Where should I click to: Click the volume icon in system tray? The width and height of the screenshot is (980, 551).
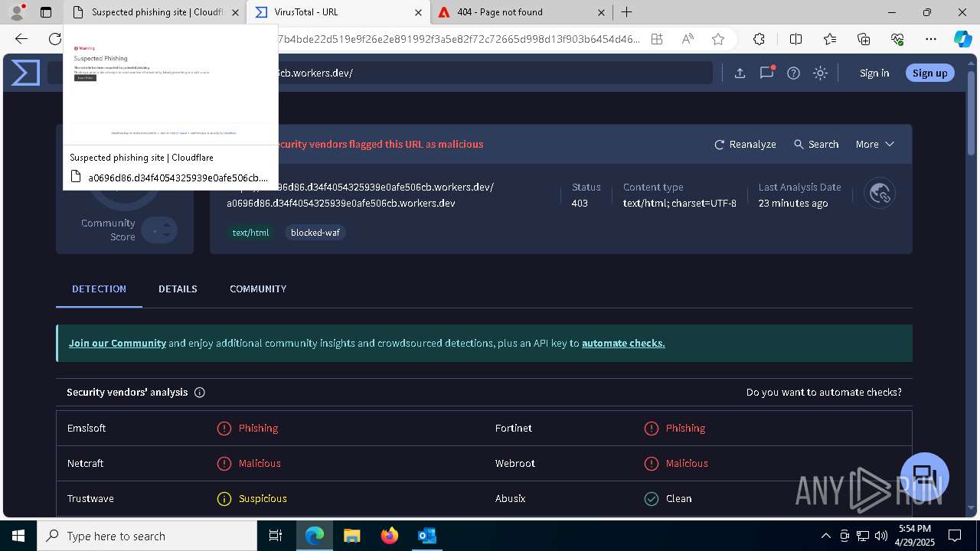(881, 536)
